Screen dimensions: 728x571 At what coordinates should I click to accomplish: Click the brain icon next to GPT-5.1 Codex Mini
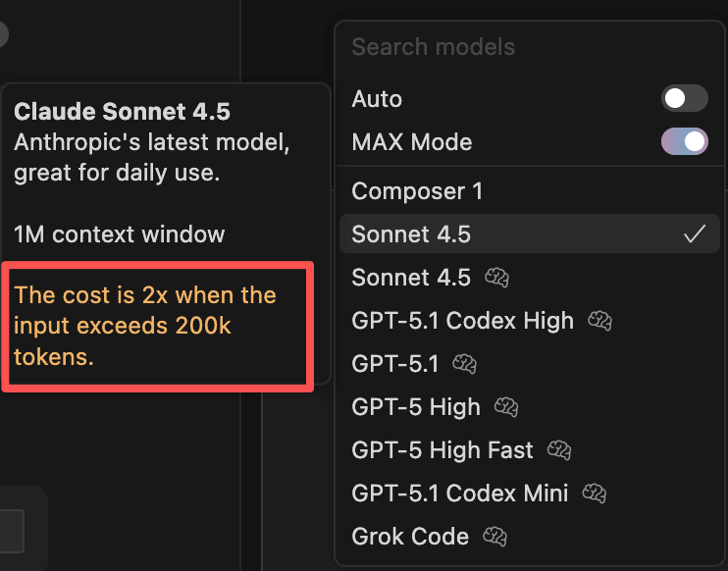click(596, 493)
